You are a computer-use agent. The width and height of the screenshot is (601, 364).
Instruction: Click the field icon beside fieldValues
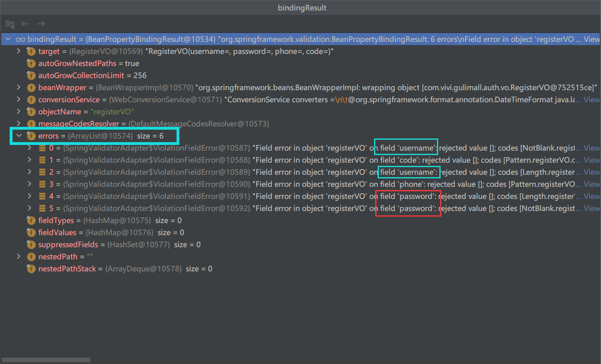31,232
